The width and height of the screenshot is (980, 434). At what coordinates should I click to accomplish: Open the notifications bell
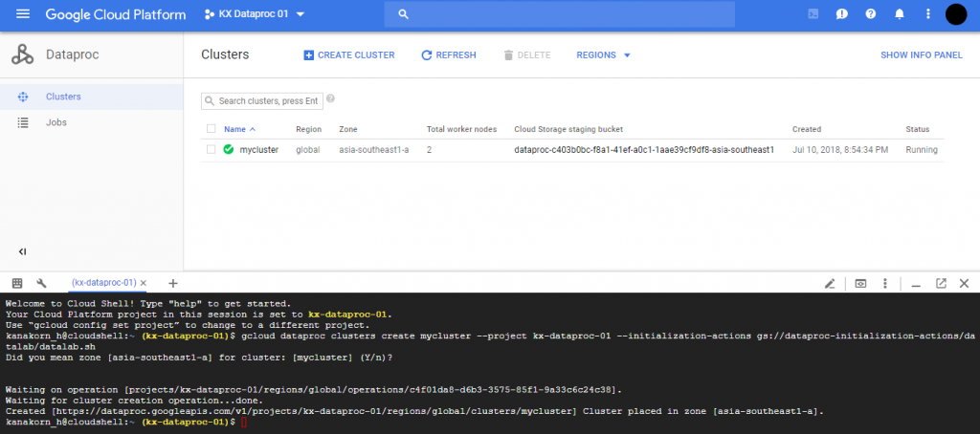tap(900, 13)
